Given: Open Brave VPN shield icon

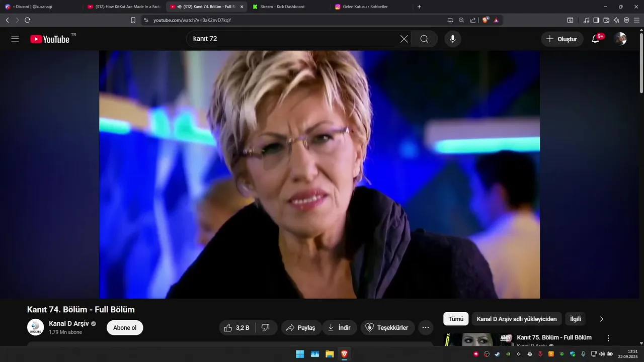Looking at the screenshot, I should click(x=626, y=20).
